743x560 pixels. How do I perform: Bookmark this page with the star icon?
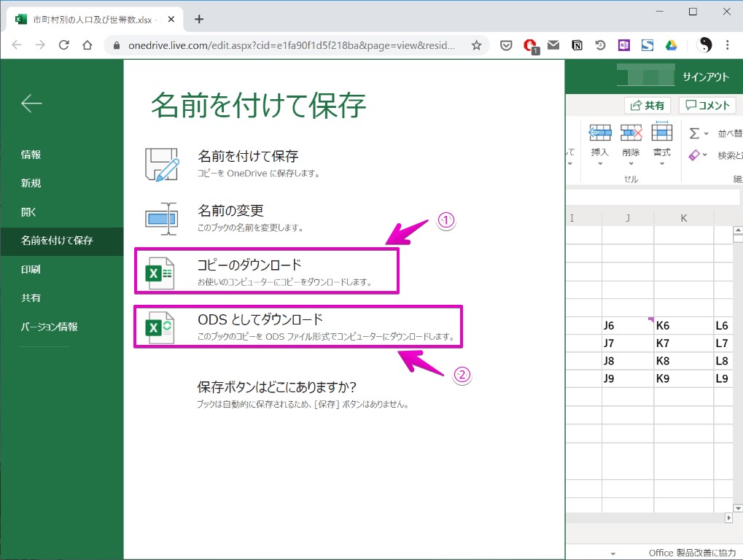tap(476, 45)
